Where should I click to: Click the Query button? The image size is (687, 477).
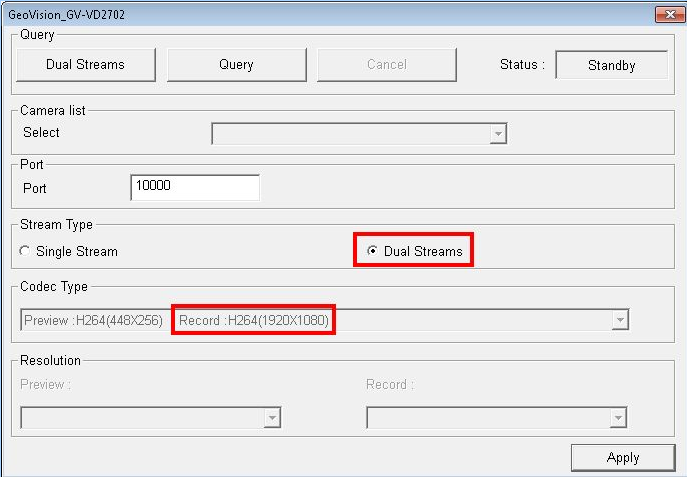(x=237, y=65)
